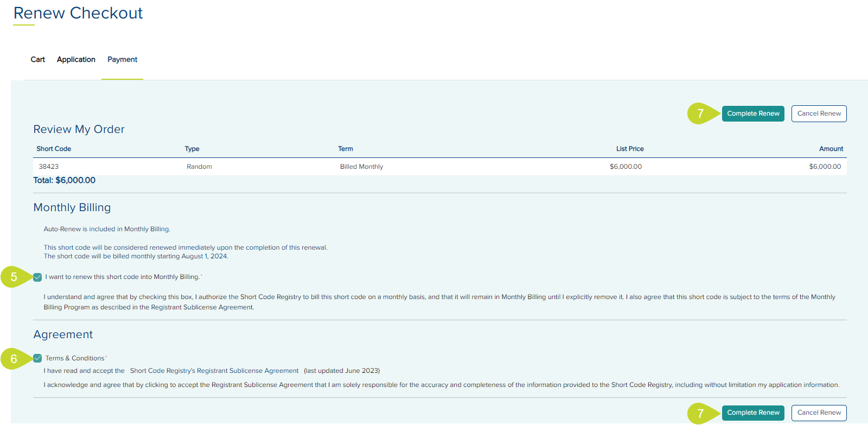Click the Term column header
Screen dimensions: 868x425
point(346,149)
